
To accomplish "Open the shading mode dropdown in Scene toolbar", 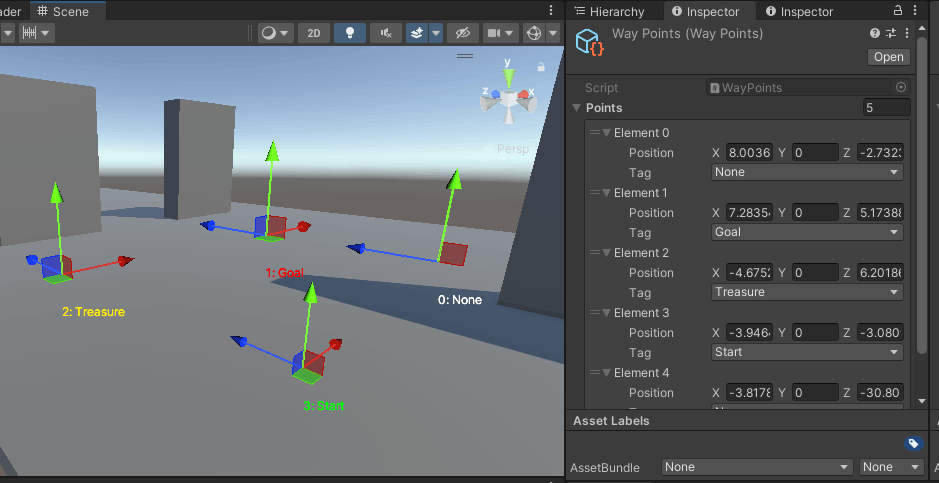I will coord(275,33).
